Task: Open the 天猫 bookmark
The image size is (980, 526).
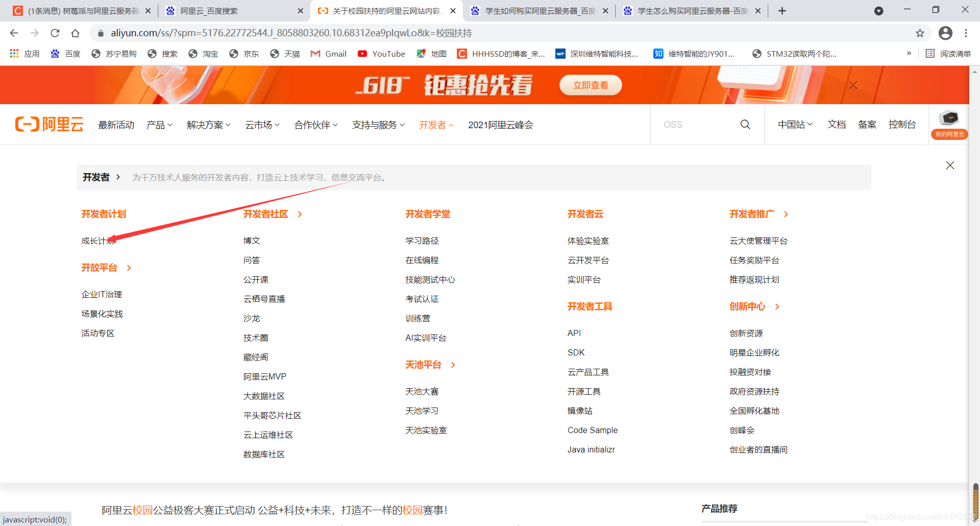Action: point(285,54)
